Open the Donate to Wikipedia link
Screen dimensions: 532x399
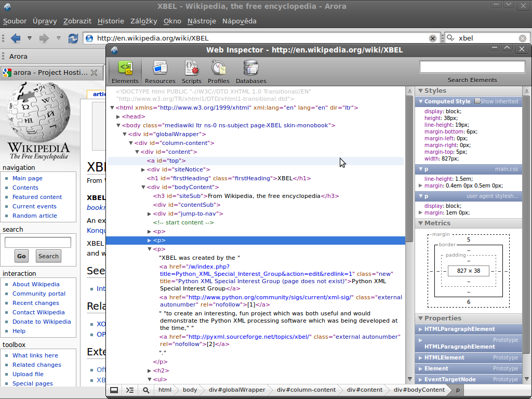tap(42, 322)
